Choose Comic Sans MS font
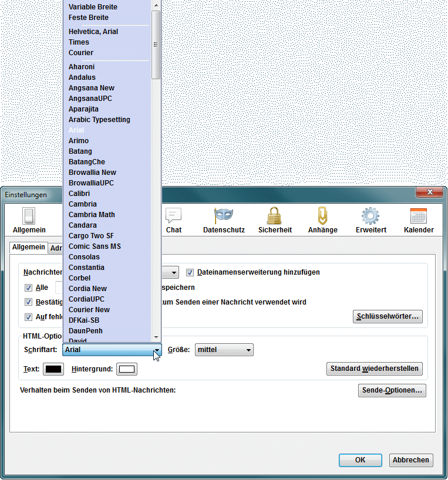The image size is (448, 480). [x=107, y=246]
